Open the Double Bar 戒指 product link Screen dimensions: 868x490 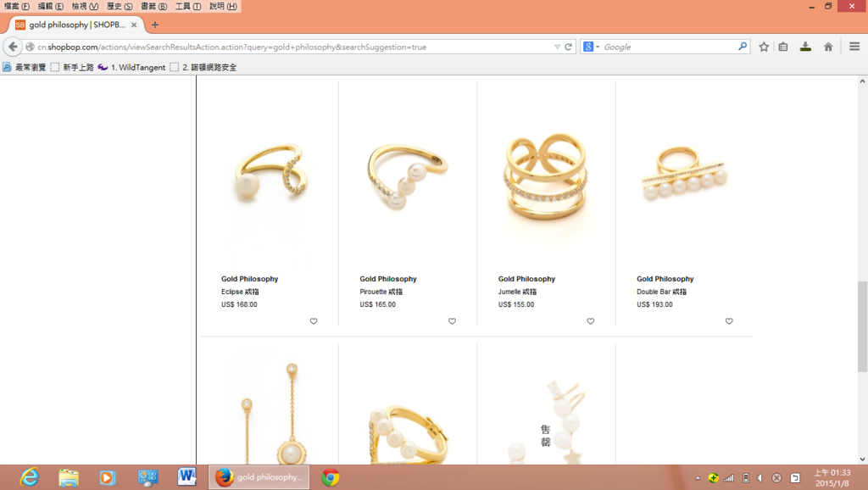(661, 292)
